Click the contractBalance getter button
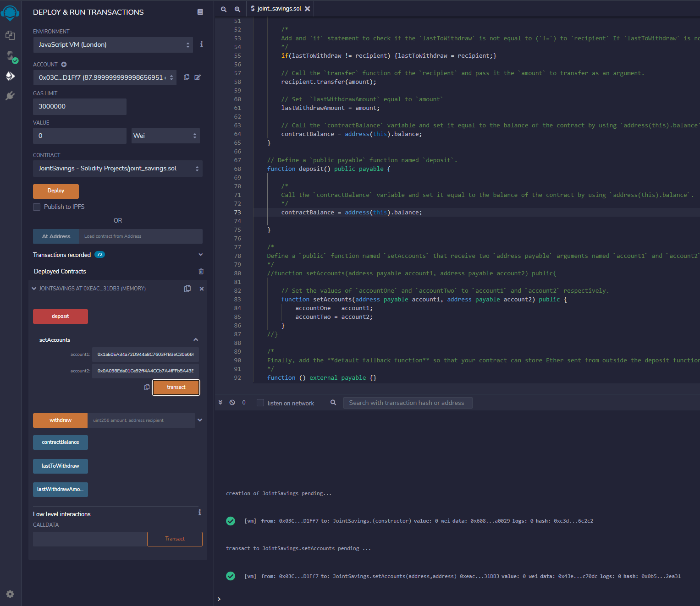This screenshot has height=606, width=700. pyautogui.click(x=61, y=442)
